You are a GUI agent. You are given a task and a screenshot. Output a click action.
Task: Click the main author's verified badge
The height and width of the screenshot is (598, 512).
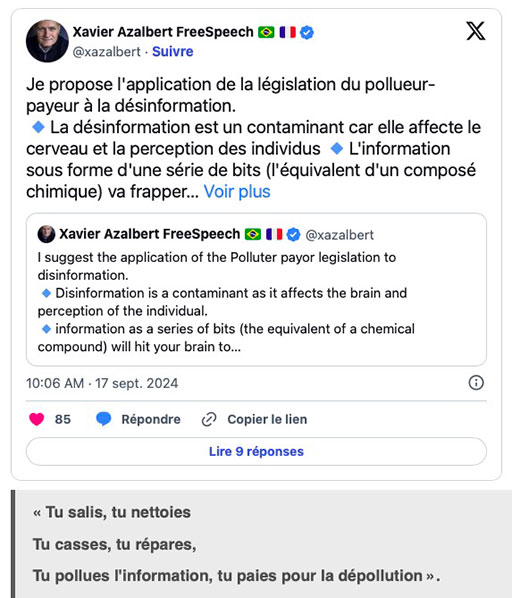[x=307, y=32]
